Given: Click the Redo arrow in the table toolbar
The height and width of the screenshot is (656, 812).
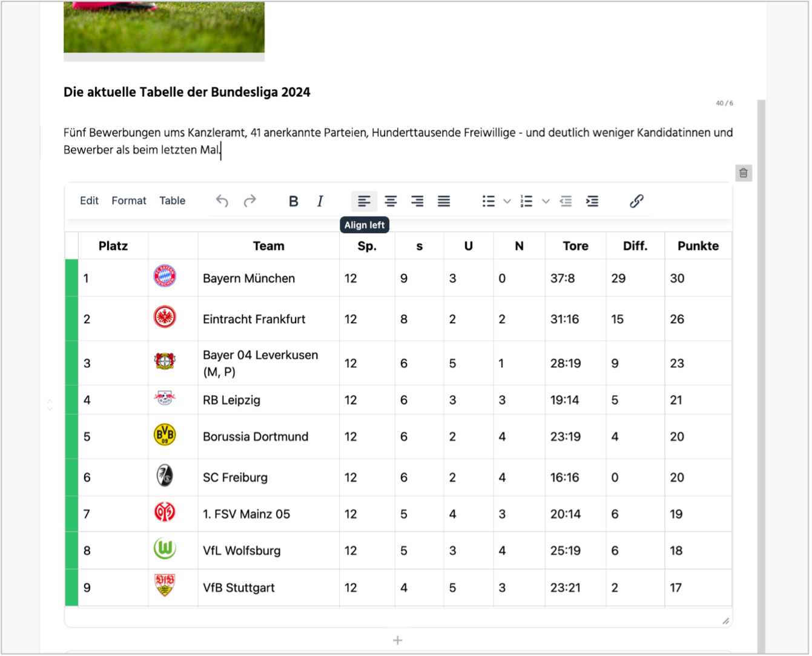Looking at the screenshot, I should (249, 201).
